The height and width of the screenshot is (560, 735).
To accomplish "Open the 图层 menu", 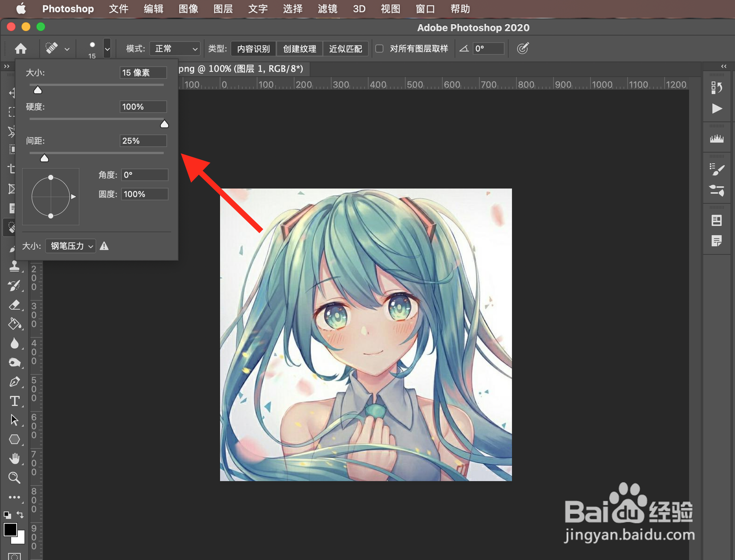I will pyautogui.click(x=223, y=9).
